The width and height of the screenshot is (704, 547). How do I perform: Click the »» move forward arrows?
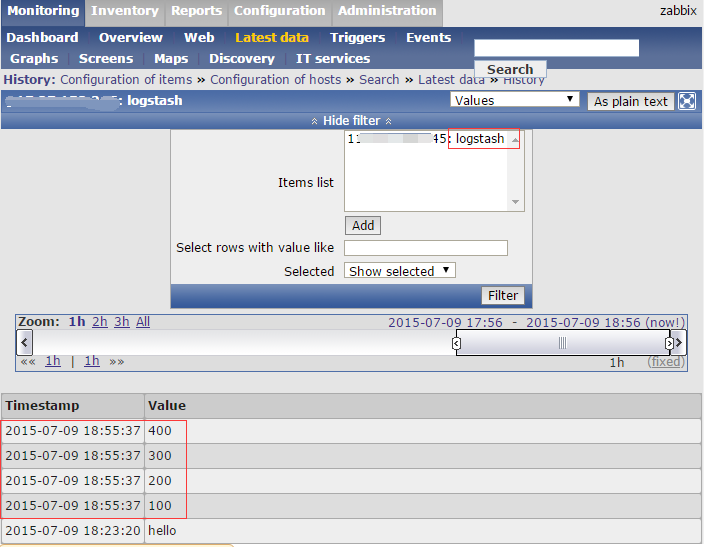point(117,361)
